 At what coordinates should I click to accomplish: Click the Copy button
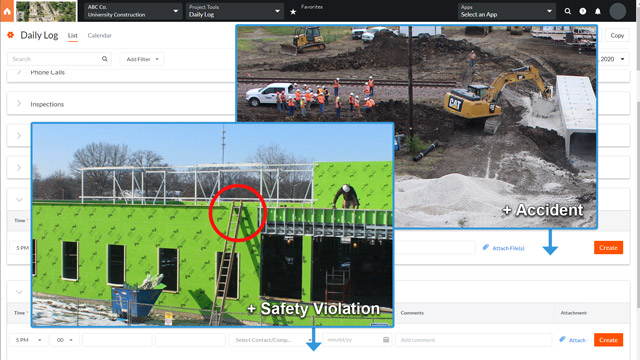click(x=617, y=36)
